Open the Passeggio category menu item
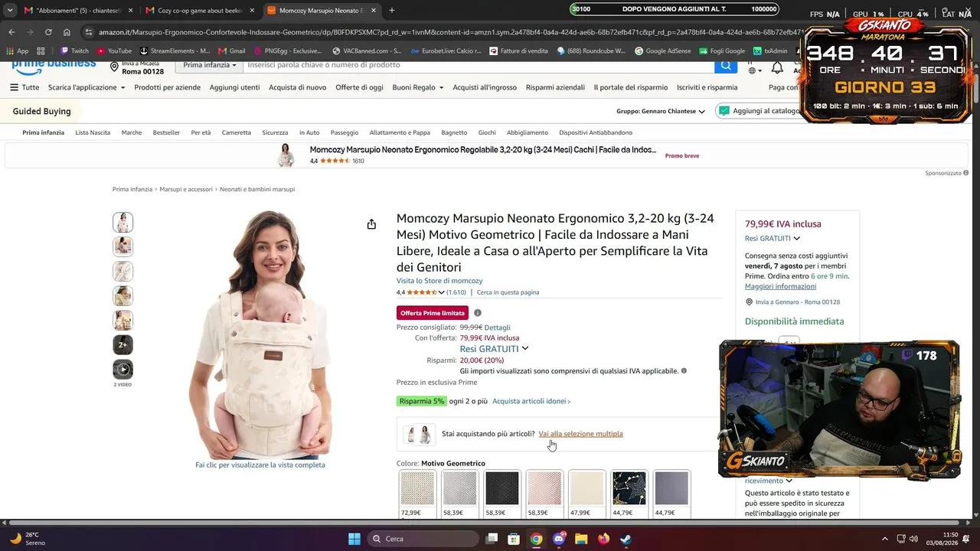 tap(345, 132)
